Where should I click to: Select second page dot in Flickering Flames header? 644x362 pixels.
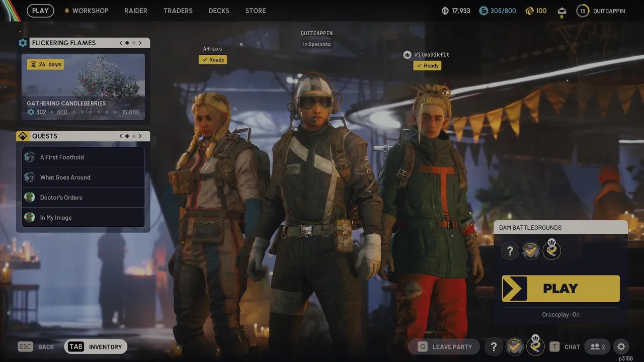[134, 43]
